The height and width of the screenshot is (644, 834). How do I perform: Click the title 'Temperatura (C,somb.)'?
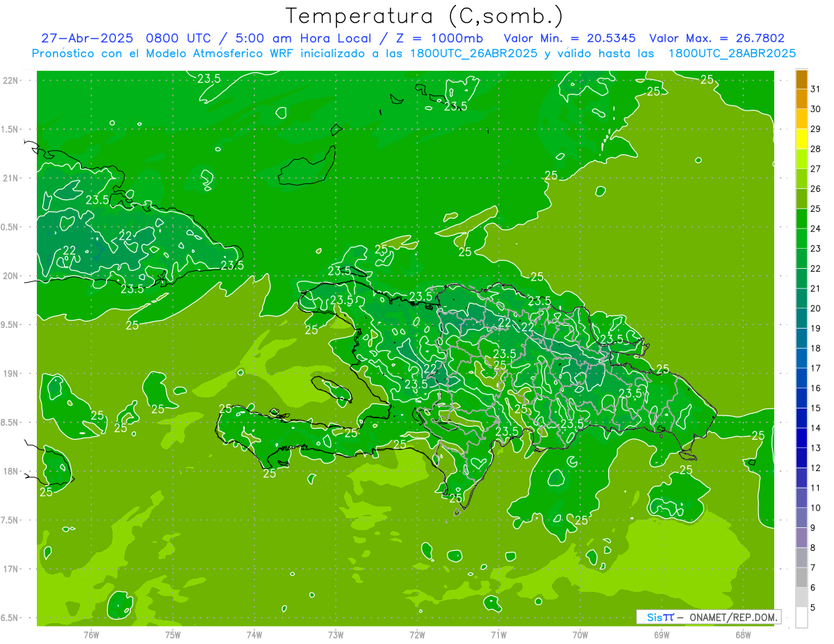425,16
